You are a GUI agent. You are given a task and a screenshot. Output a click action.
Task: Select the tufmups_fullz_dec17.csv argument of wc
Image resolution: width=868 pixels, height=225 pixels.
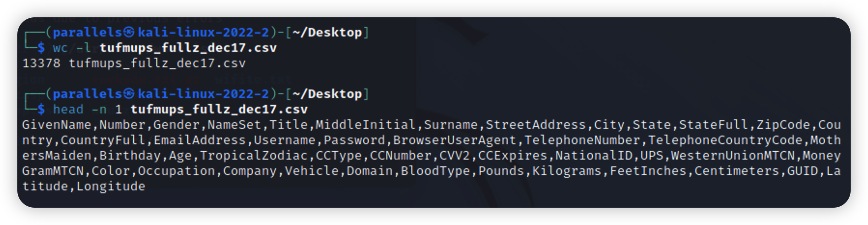(x=188, y=48)
